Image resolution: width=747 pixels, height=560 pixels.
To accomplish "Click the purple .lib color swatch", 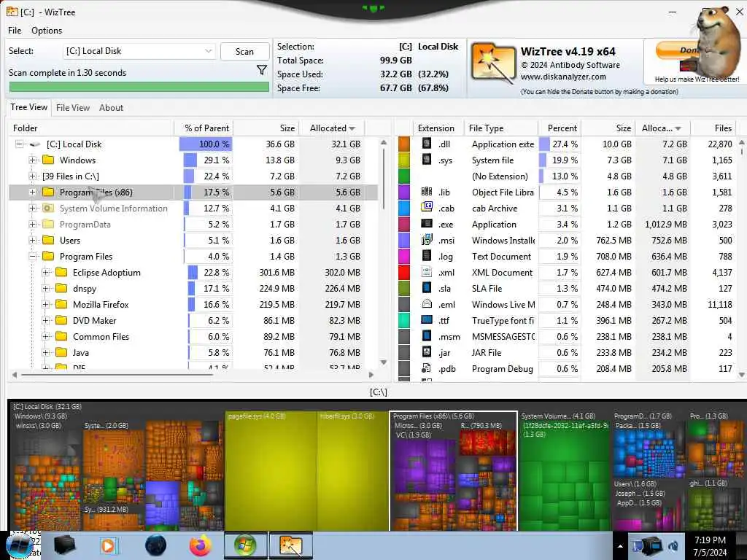I will tap(404, 192).
